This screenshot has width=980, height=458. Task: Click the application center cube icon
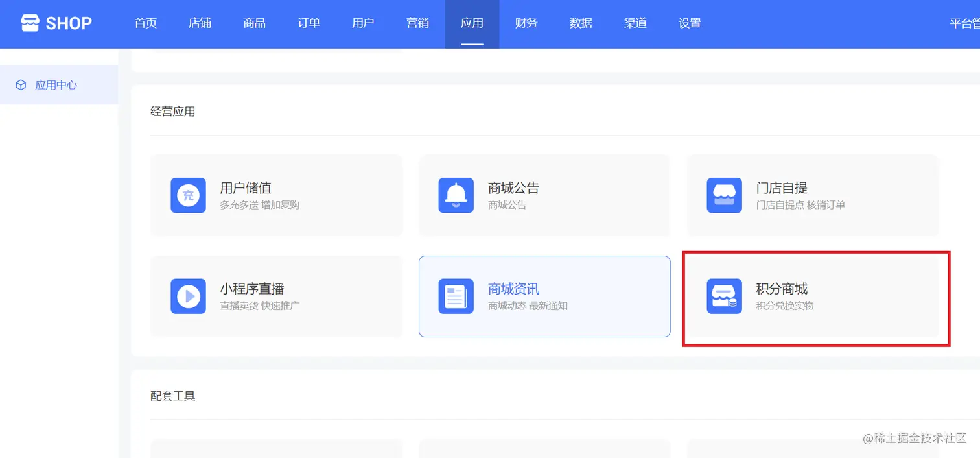[21, 85]
